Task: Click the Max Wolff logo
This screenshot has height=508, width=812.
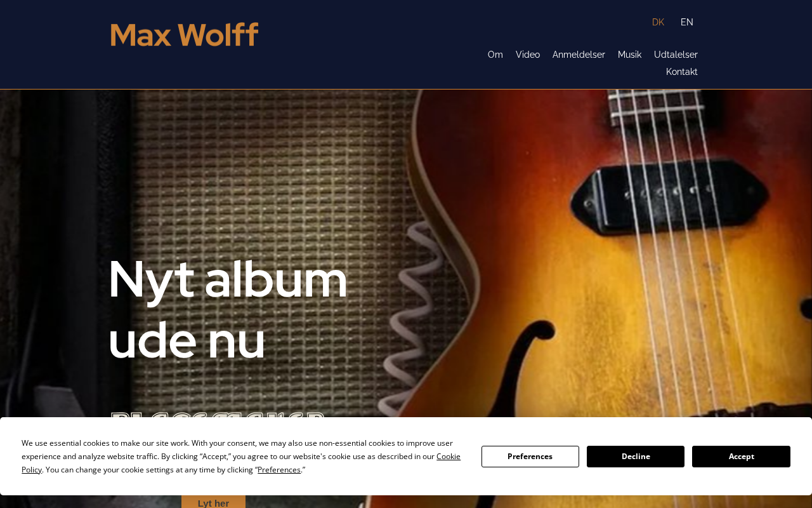Action: 185,34
